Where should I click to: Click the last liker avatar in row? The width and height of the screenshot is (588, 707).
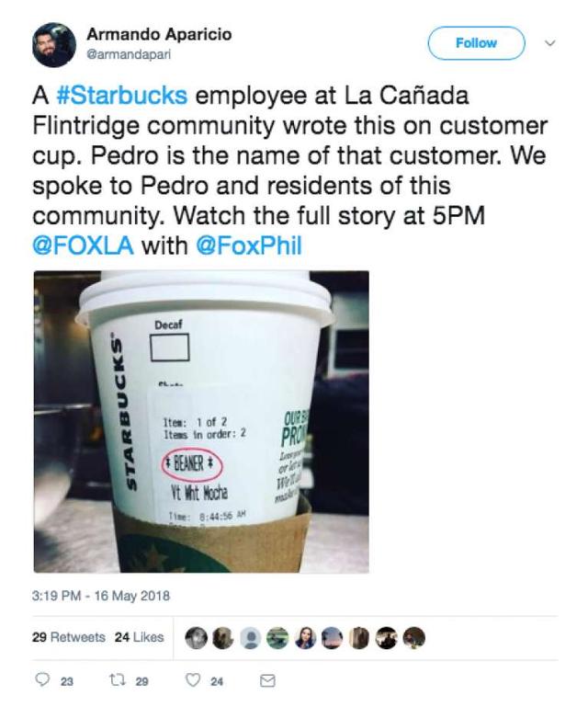point(413,638)
